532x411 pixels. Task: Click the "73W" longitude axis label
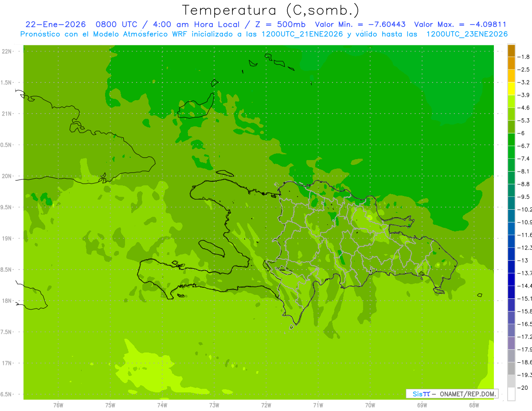(214, 405)
